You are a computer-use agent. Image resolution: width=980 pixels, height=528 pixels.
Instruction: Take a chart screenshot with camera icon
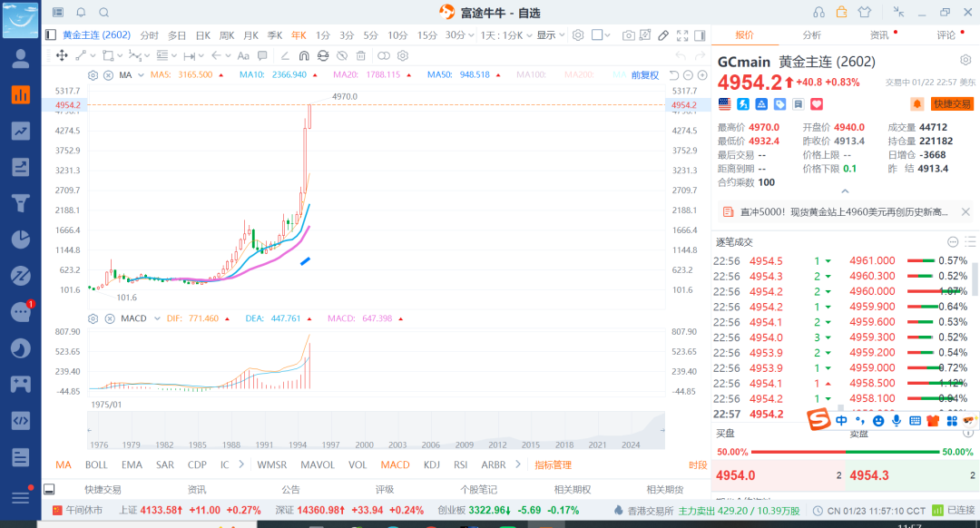coord(628,35)
